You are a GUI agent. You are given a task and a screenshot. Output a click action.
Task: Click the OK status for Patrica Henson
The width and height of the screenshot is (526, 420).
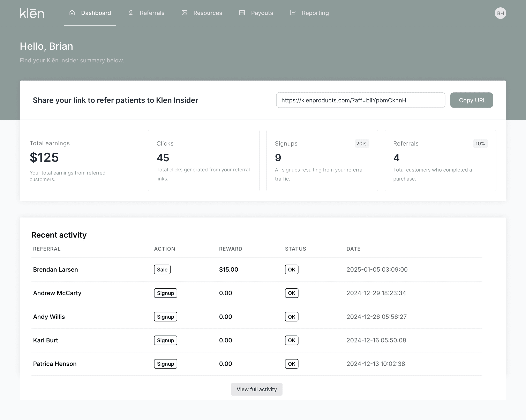pyautogui.click(x=292, y=364)
